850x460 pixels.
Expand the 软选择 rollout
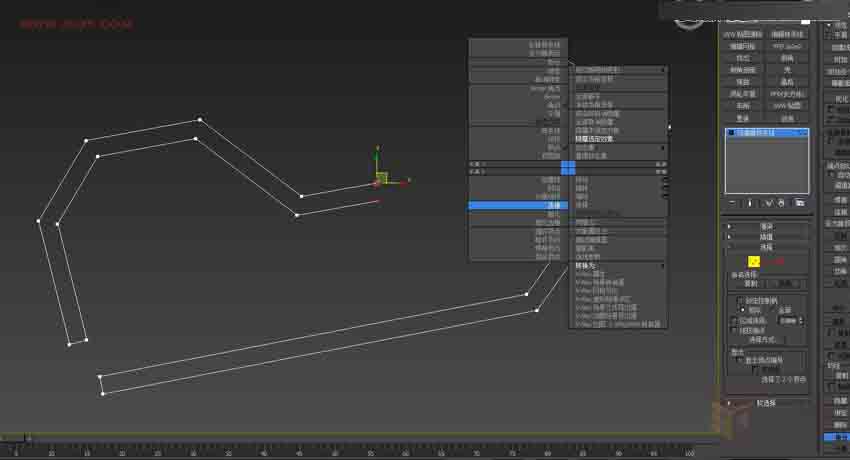click(766, 403)
